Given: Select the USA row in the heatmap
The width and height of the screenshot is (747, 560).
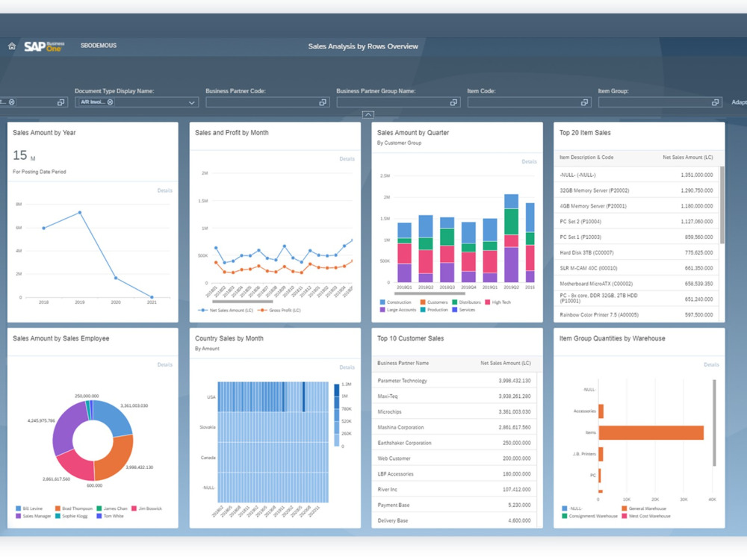Looking at the screenshot, I should [x=273, y=396].
